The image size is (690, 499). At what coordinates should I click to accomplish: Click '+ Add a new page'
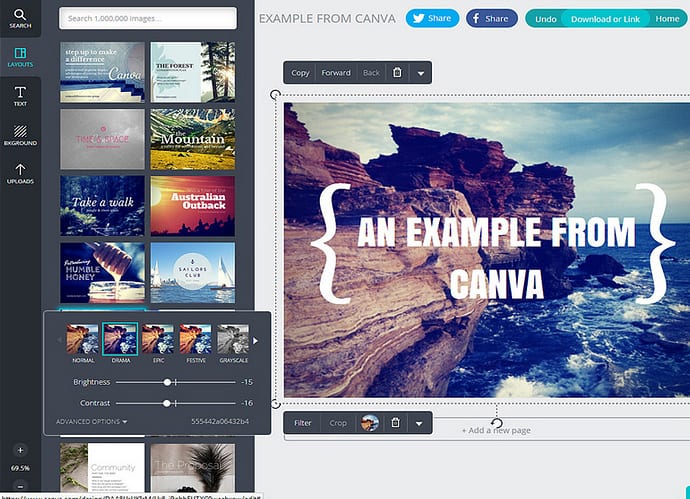pos(496,430)
